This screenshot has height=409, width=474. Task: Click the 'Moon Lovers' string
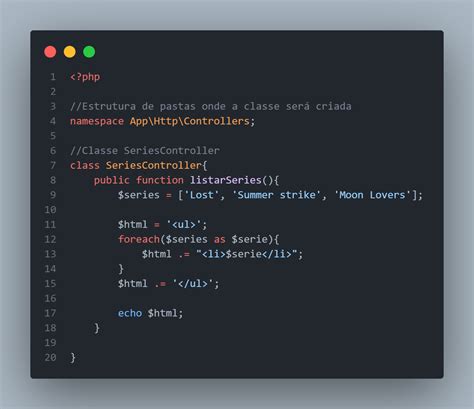point(372,195)
